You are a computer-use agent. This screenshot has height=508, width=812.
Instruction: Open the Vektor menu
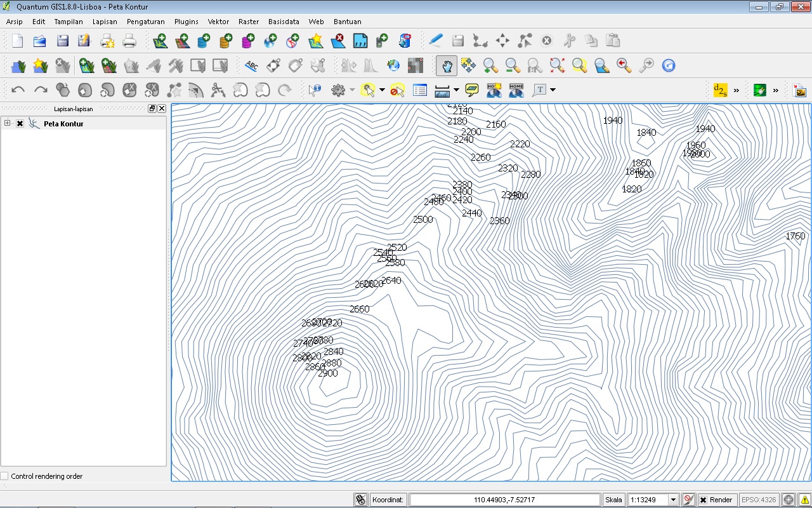[218, 21]
